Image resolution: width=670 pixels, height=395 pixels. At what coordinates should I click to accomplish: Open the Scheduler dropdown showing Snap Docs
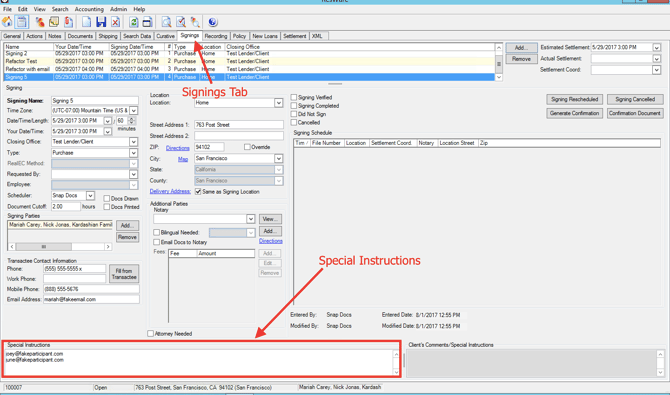pos(90,195)
